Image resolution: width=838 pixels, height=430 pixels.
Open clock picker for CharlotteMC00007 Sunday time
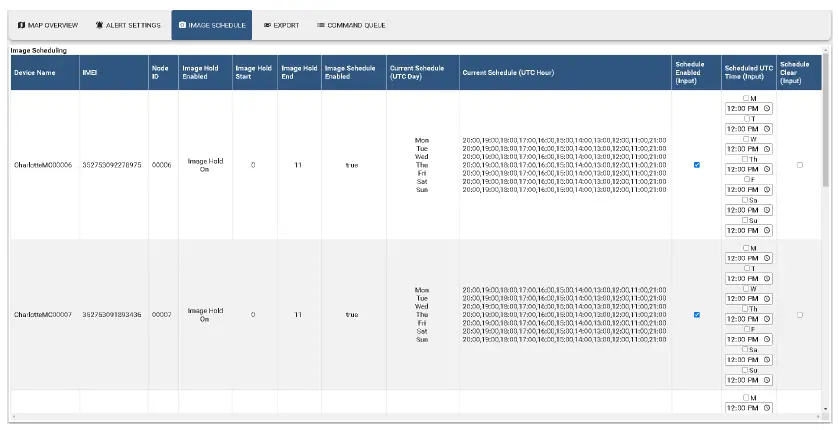click(x=766, y=380)
